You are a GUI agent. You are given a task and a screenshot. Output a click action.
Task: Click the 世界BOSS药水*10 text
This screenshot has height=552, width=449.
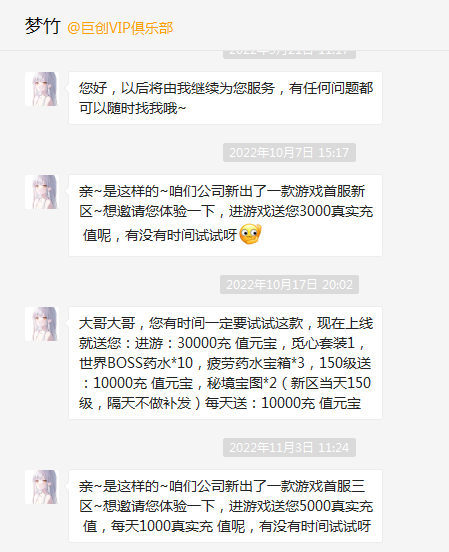(x=136, y=363)
